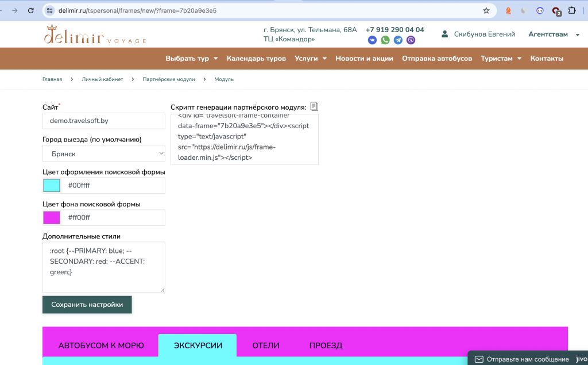Bookmark this page with the star icon
588x365 pixels.
coord(486,10)
